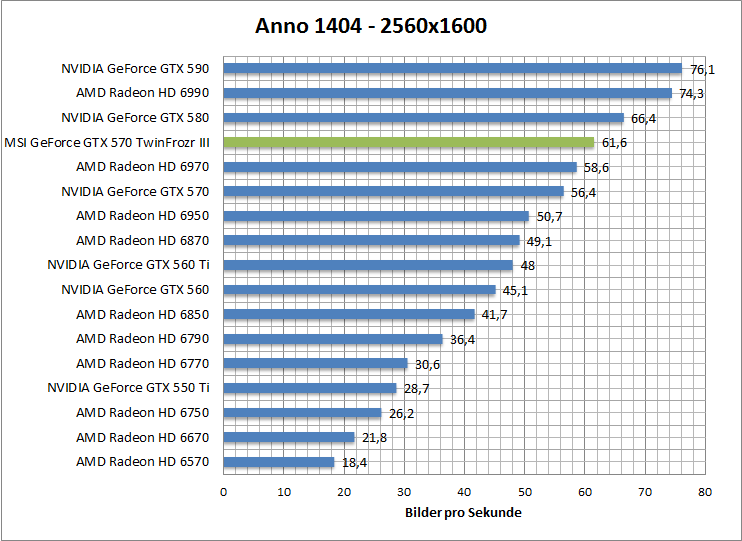This screenshot has height=541, width=742.
Task: Click the data value '56,4'
Action: click(583, 192)
